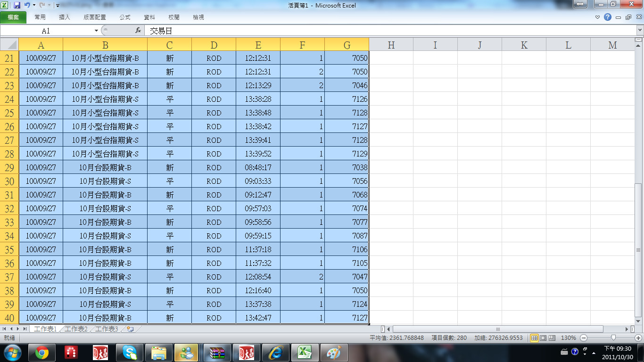Viewport: 644px width, 362px height.
Task: Open Paint from taskbar
Action: click(x=334, y=353)
